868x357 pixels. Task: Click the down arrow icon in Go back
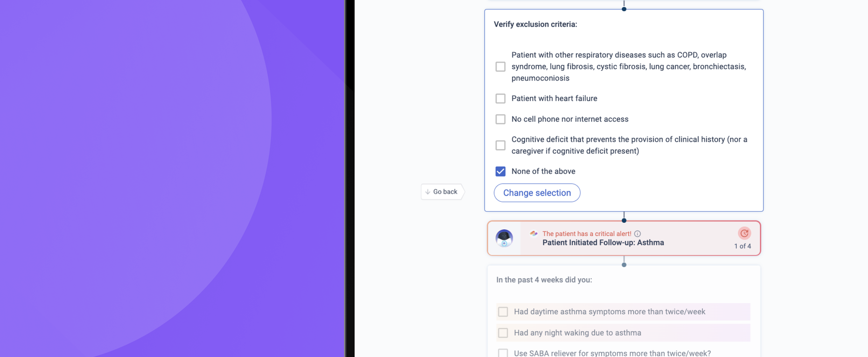point(428,192)
